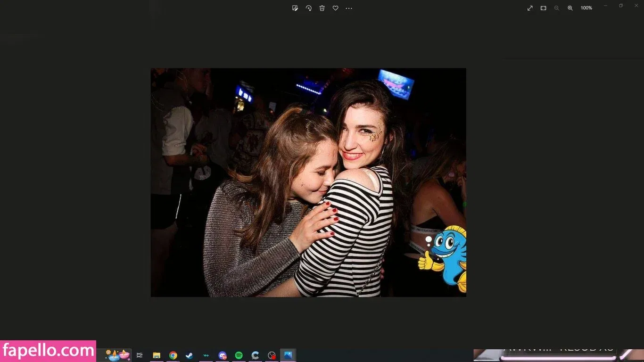
Task: Click the displayed photo in the viewer
Action: tap(308, 182)
